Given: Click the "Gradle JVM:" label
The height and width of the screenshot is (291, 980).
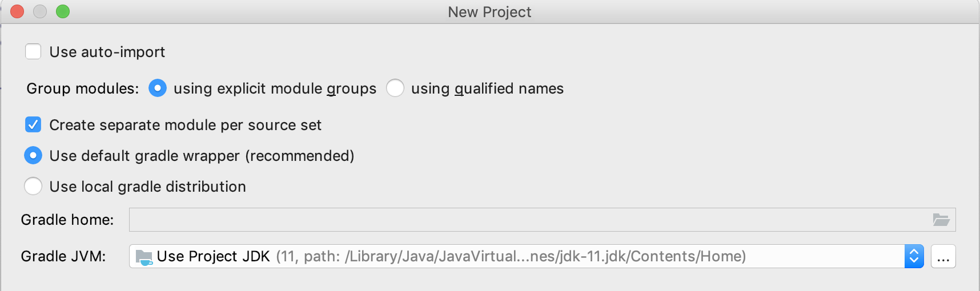Looking at the screenshot, I should (x=63, y=257).
